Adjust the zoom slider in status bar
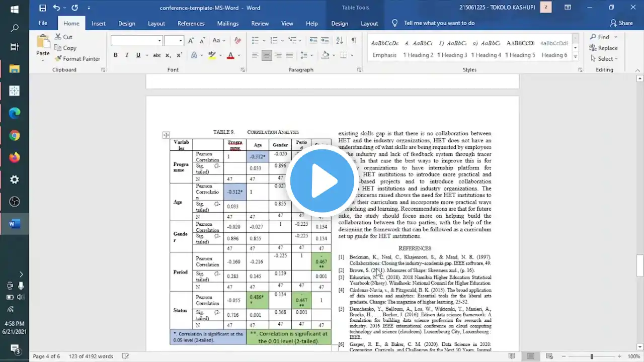 click(x=592, y=356)
